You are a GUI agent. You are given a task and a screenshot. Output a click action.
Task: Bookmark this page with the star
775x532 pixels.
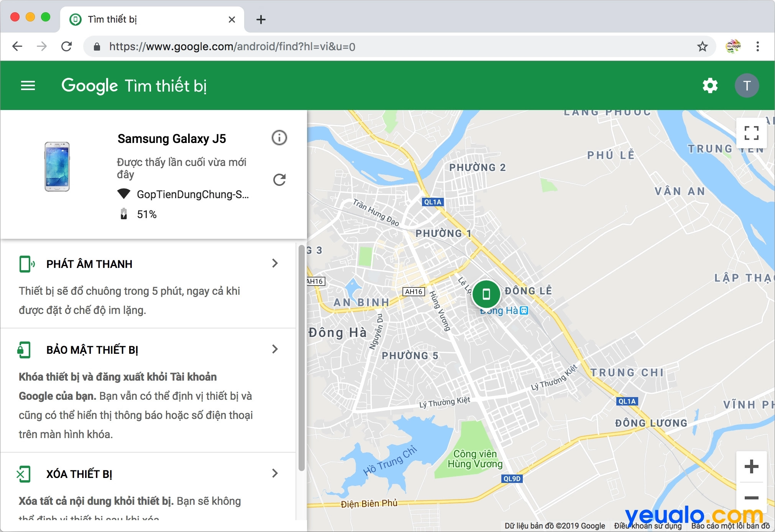pyautogui.click(x=702, y=47)
